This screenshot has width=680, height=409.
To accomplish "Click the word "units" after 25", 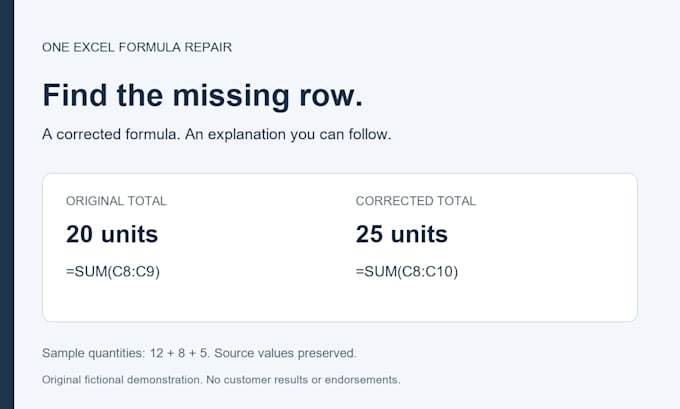I will pos(419,234).
